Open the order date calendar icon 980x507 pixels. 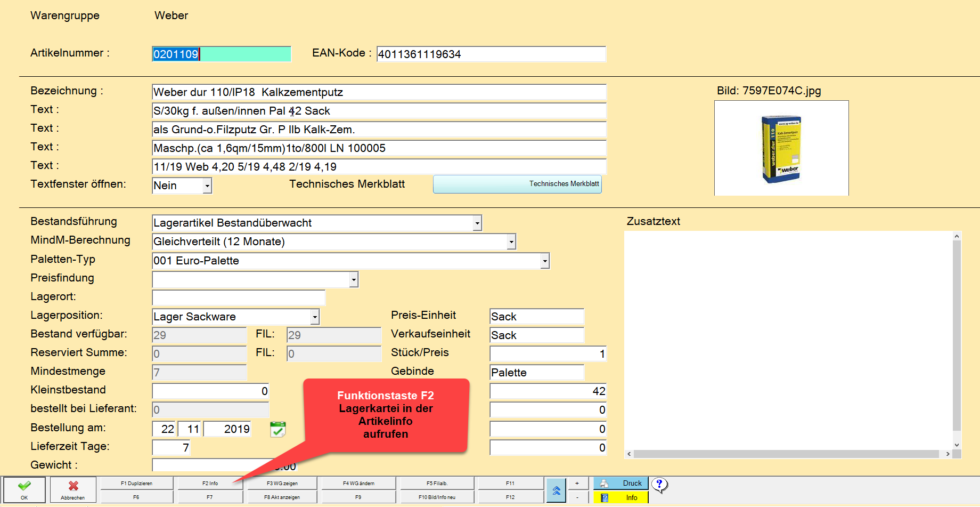click(277, 429)
